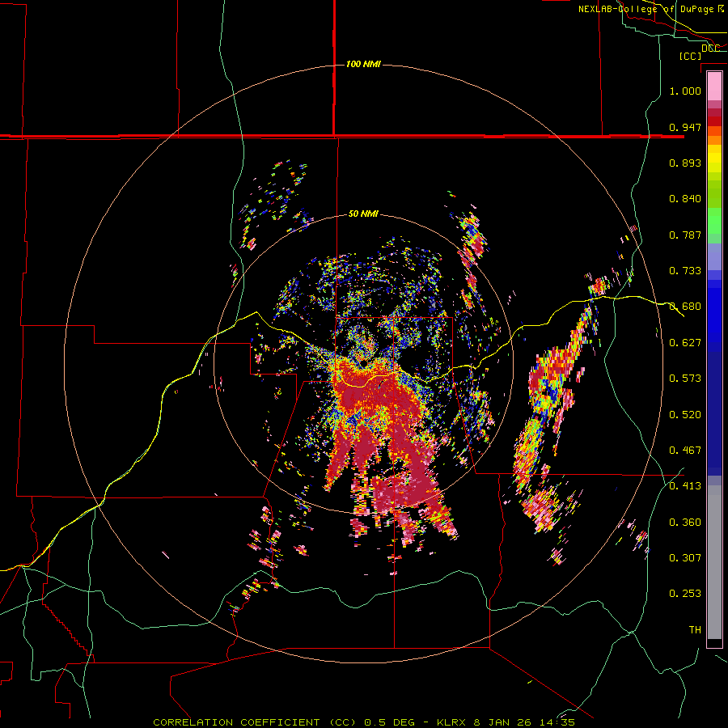Screen dimensions: 728x728
Task: Click the 0.893 legend value
Action: (685, 163)
